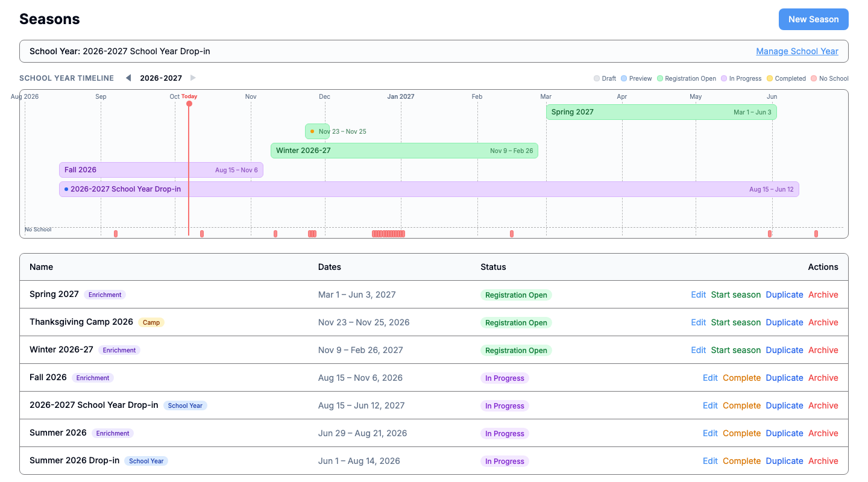Select Winter 2026-27 timeline bar
Screen dimensions: 868x482
pyautogui.click(x=404, y=151)
